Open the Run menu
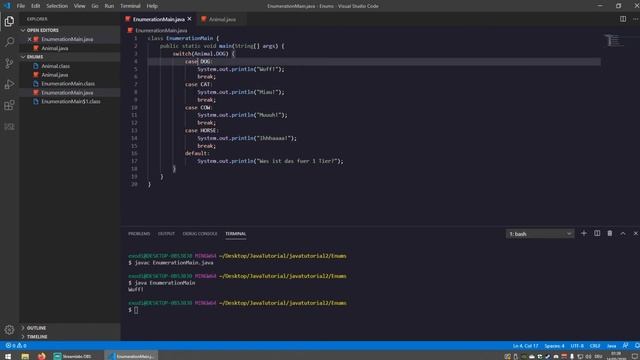Image resolution: width=640 pixels, height=360 pixels. click(109, 6)
